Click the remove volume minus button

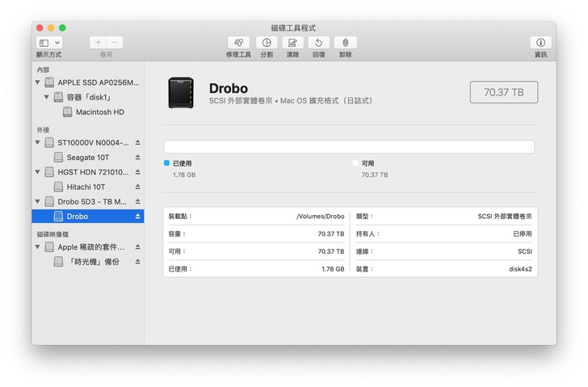(x=115, y=43)
